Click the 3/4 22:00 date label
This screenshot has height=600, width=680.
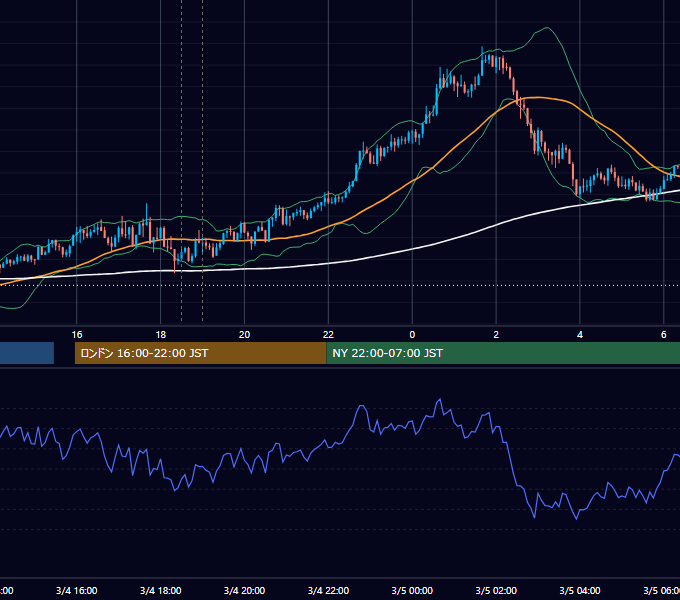[328, 591]
